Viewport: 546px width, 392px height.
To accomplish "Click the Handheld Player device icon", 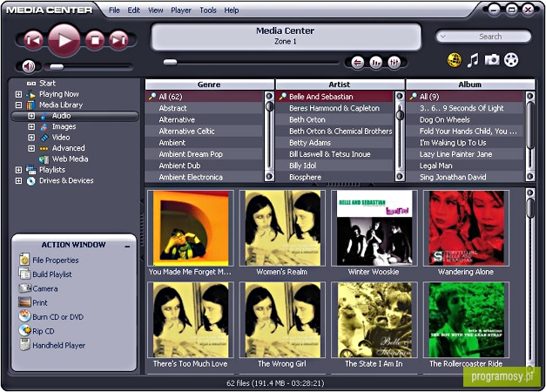I will [x=24, y=345].
